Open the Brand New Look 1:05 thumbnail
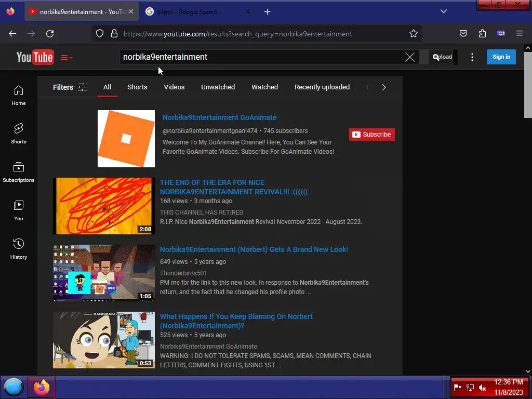The height and width of the screenshot is (399, 532). pyautogui.click(x=104, y=273)
